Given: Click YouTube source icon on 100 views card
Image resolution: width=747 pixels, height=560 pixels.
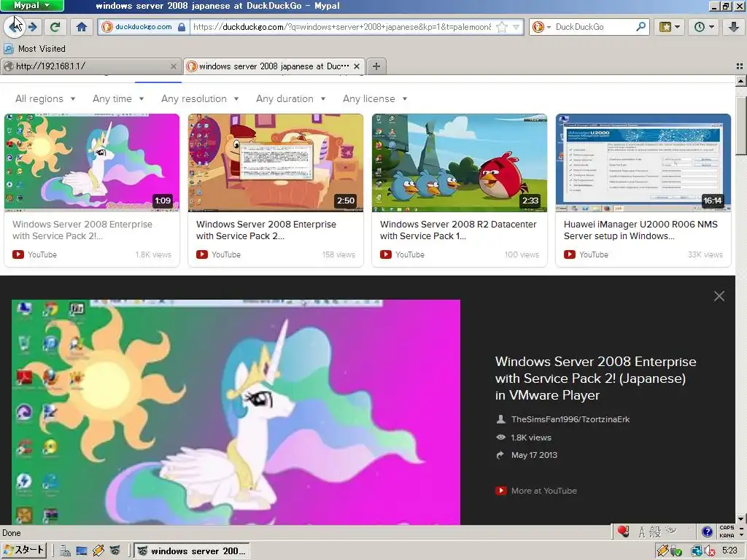Looking at the screenshot, I should (x=386, y=254).
